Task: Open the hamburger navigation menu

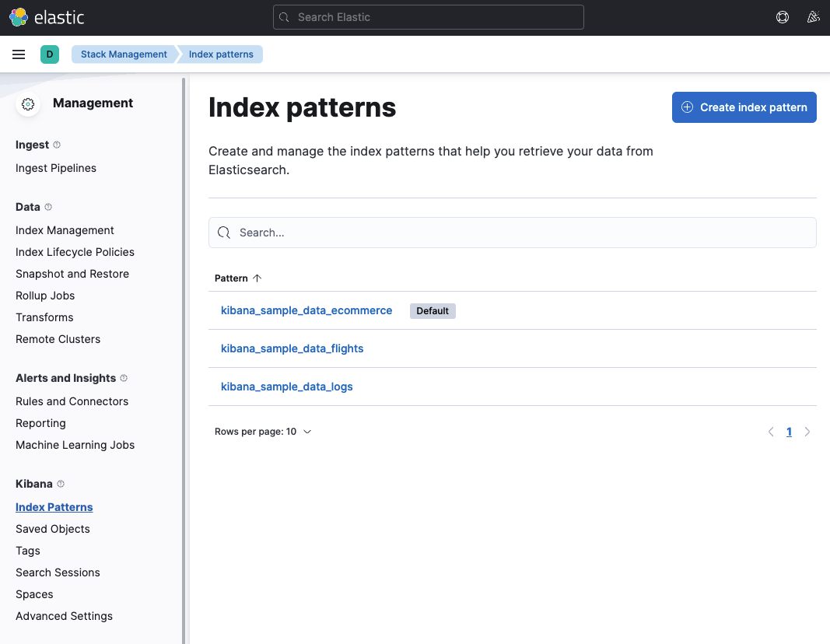Action: tap(19, 54)
